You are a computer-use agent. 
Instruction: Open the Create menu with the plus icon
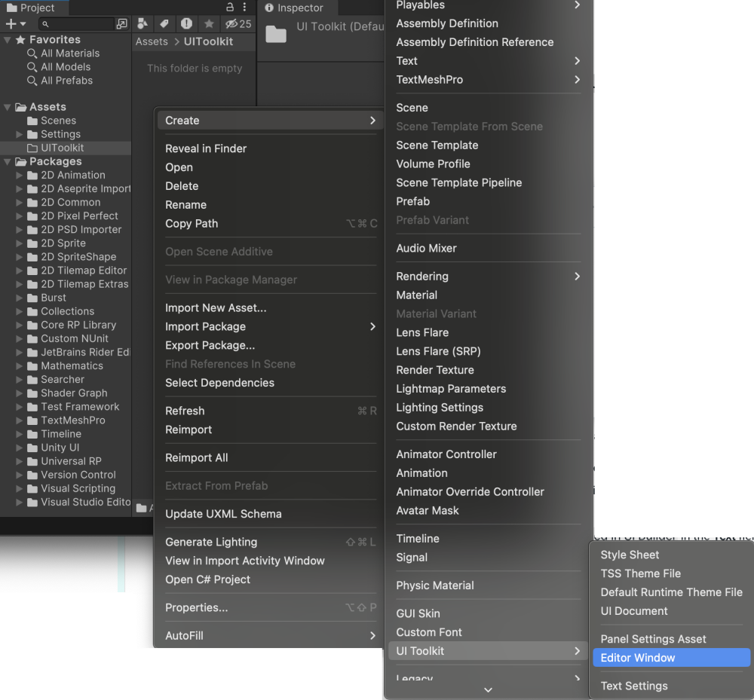11,23
